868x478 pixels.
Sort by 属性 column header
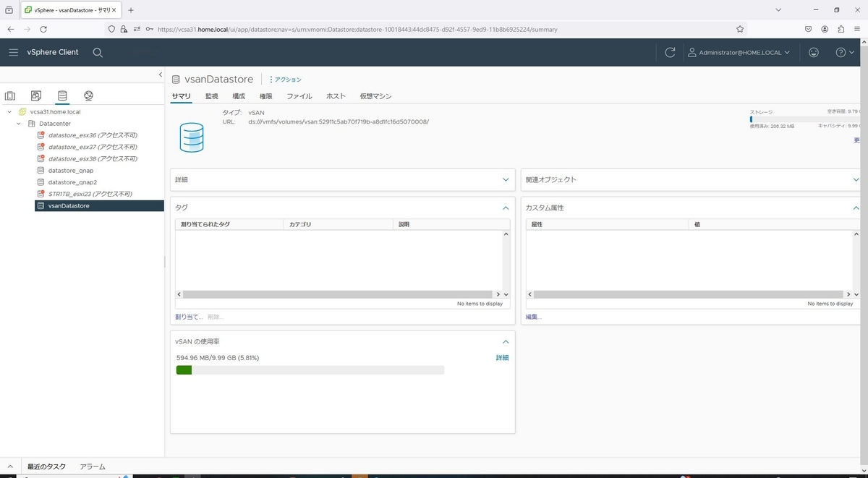(x=607, y=225)
